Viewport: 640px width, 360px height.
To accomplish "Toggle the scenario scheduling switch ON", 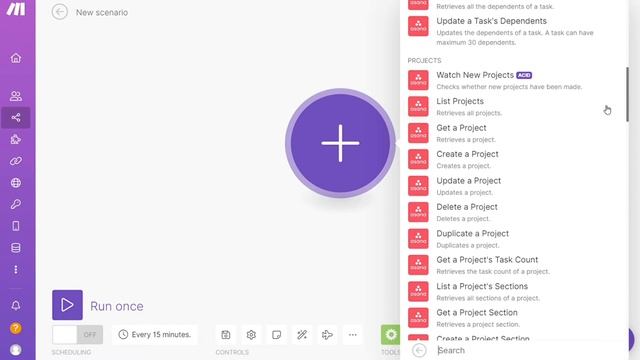I will pyautogui.click(x=78, y=335).
